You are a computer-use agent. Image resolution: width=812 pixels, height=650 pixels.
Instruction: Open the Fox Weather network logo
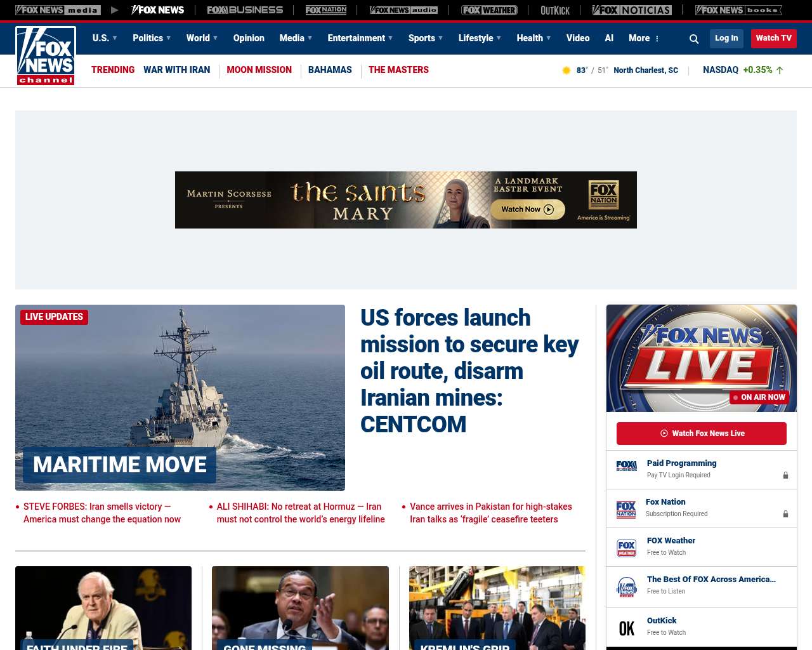coord(489,10)
